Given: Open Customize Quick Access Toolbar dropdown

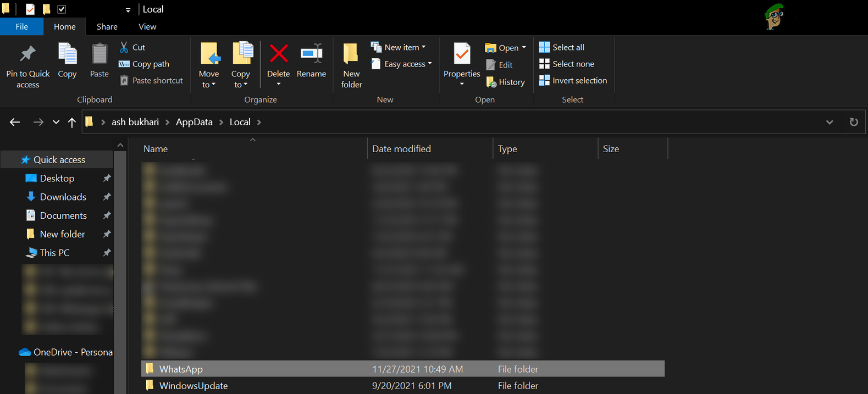Looking at the screenshot, I should pos(128,10).
